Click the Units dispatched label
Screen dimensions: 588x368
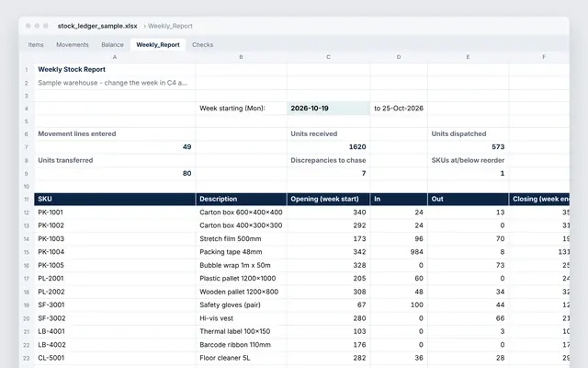[458, 133]
